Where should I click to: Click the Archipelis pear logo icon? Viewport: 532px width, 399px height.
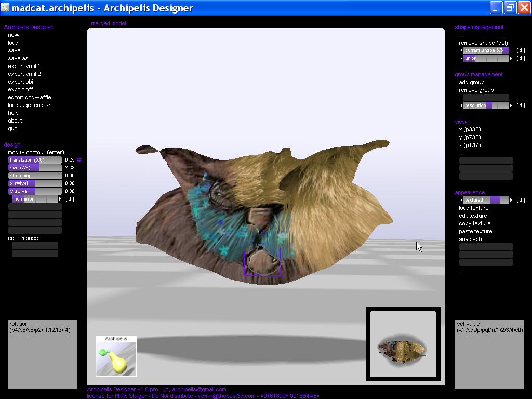tap(116, 356)
